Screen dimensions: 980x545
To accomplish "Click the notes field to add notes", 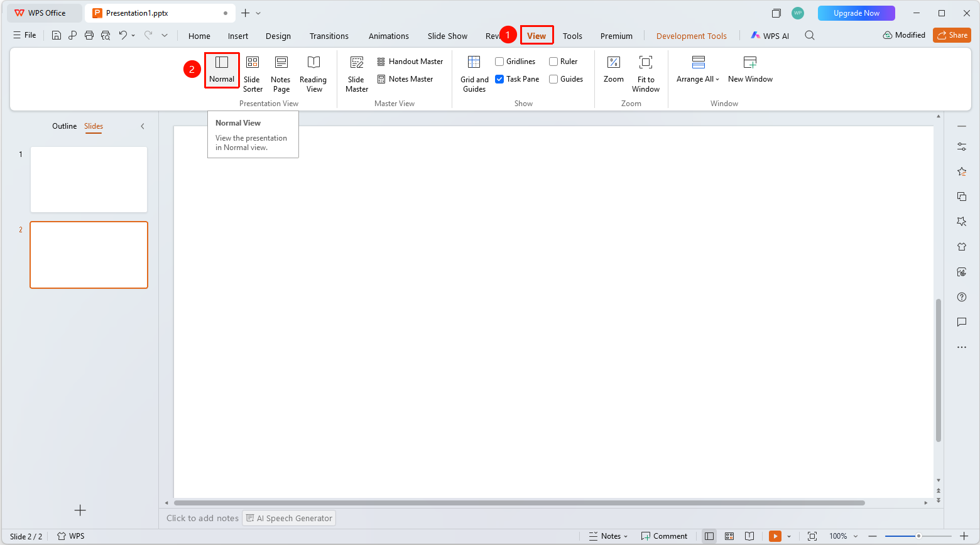I will tap(202, 518).
